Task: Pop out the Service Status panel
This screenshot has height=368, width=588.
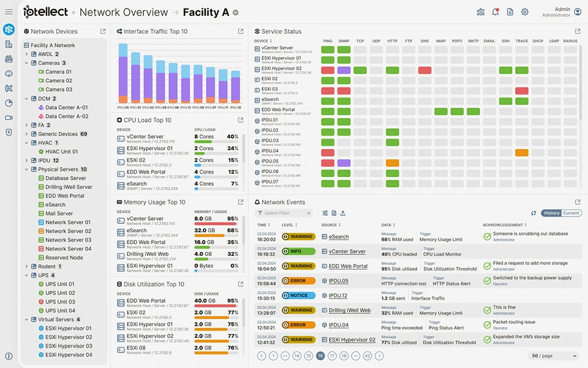Action: (x=578, y=31)
